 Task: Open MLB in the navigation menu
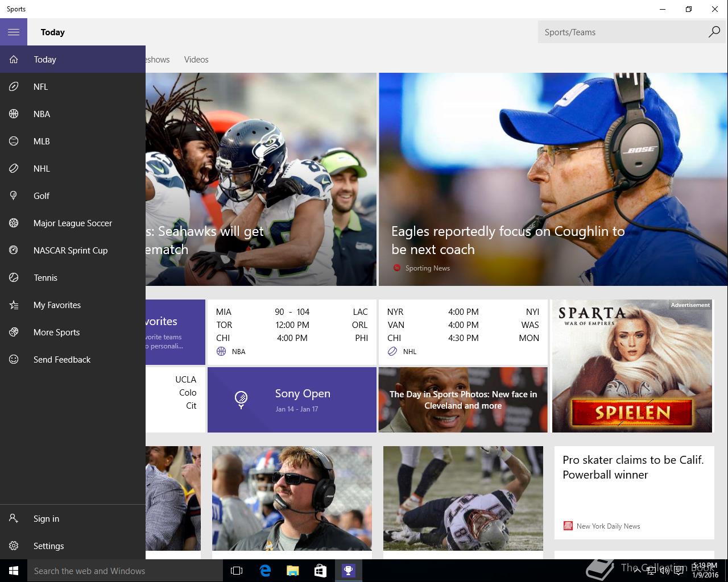coord(73,141)
